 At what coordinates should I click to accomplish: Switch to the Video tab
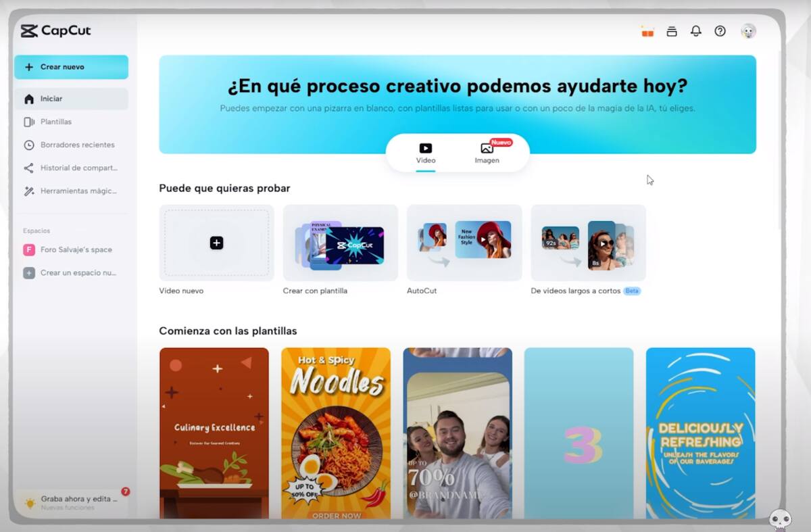pos(426,153)
